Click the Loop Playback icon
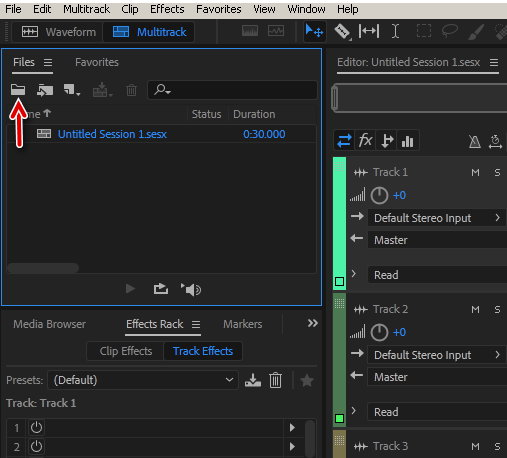The height and width of the screenshot is (458, 507). (x=161, y=289)
